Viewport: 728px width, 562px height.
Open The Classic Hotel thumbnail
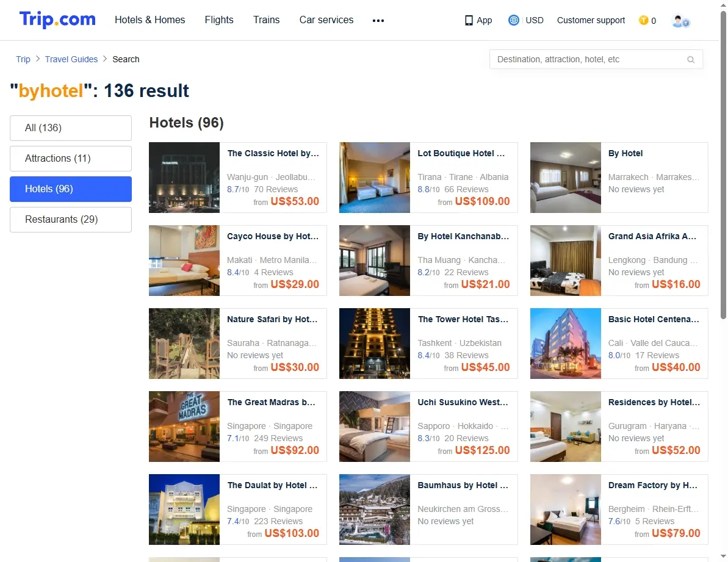pos(184,178)
